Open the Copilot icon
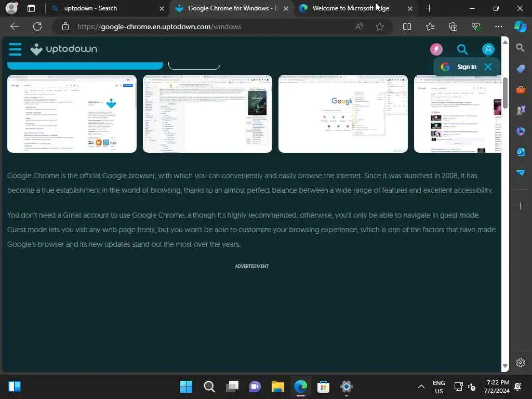Image resolution: width=532 pixels, height=399 pixels. 521,26
